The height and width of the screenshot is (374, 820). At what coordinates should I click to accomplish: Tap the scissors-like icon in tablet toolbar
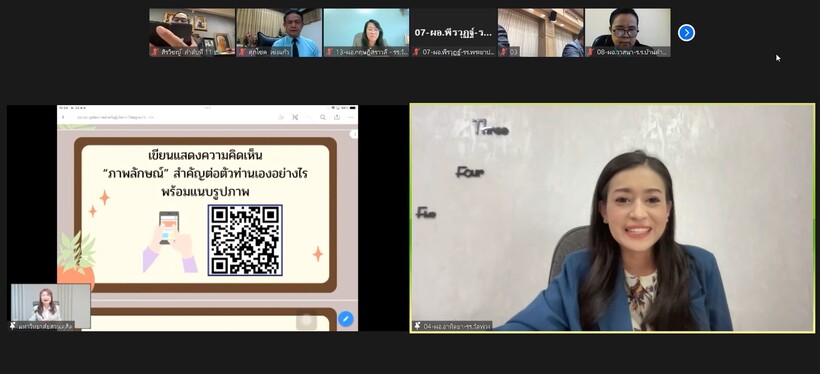295,118
